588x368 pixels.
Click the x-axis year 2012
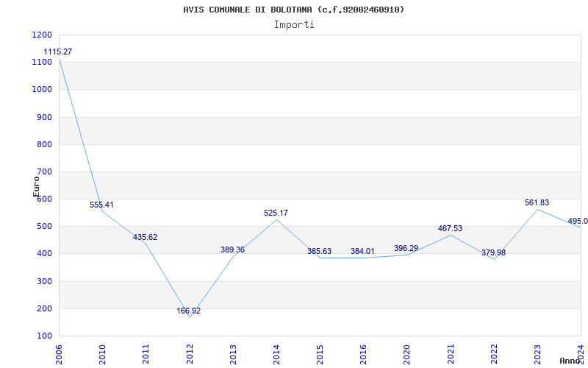pos(190,354)
